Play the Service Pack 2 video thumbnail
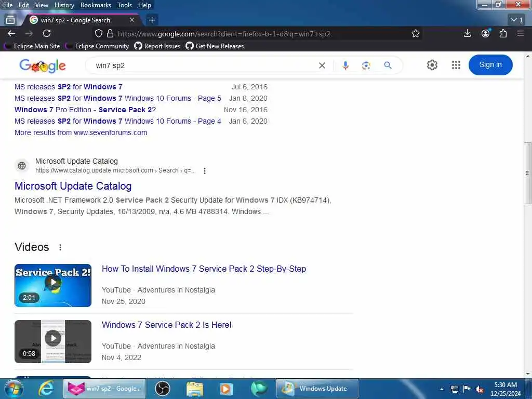Viewport: 532px width, 399px height. coord(53,285)
